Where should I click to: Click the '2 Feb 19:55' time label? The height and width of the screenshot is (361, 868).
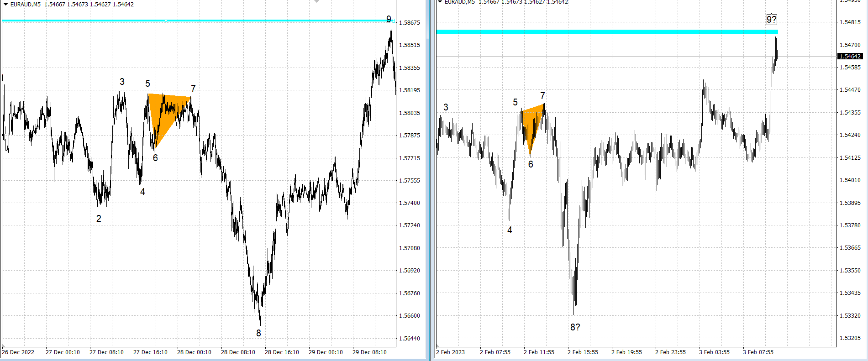[x=626, y=352]
